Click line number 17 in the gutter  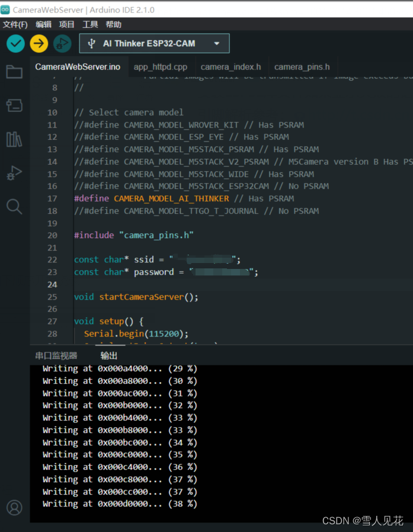(52, 198)
